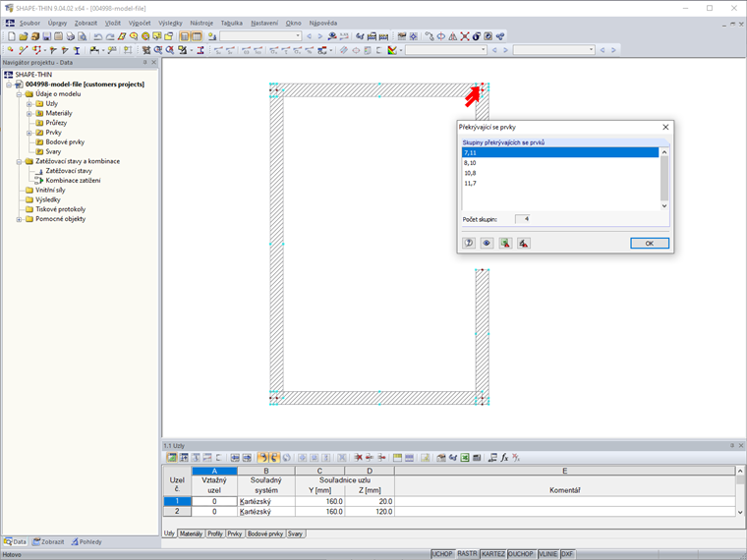Save the model with the floppy disk icon
The width and height of the screenshot is (747, 560).
(x=47, y=36)
